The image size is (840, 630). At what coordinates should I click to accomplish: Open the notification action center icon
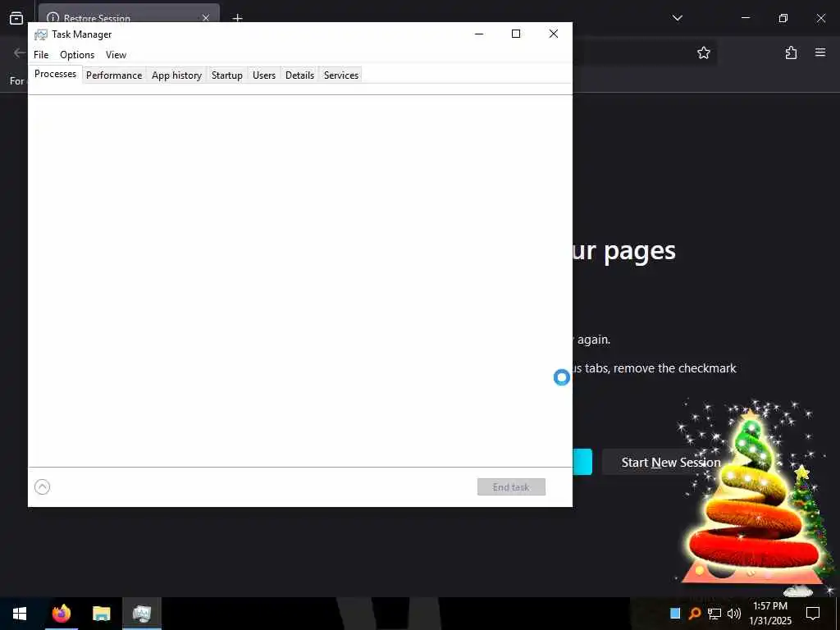pyautogui.click(x=813, y=614)
